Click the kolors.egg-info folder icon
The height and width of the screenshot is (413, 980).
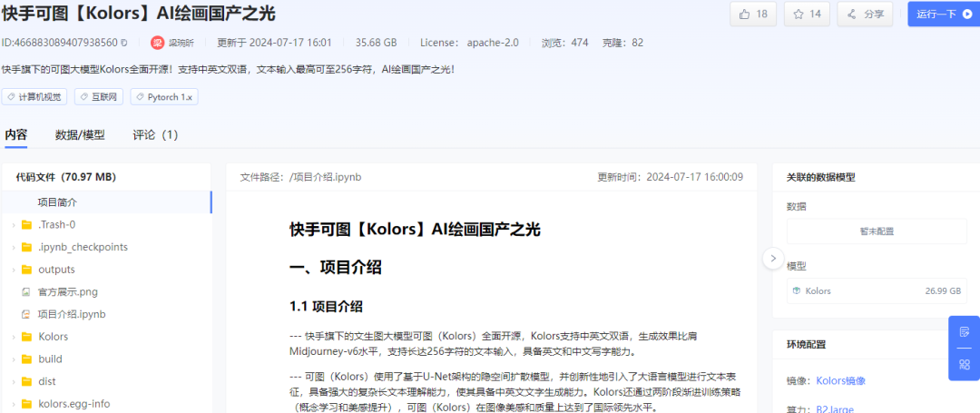click(x=26, y=404)
